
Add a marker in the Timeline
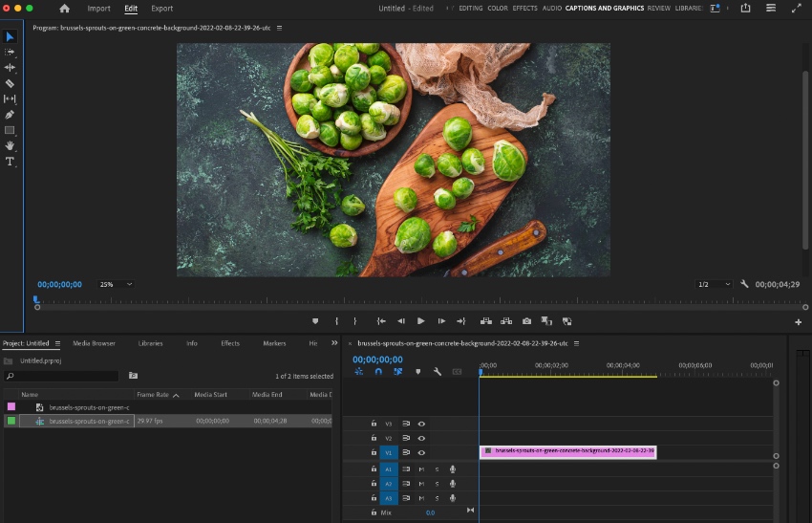coord(417,372)
